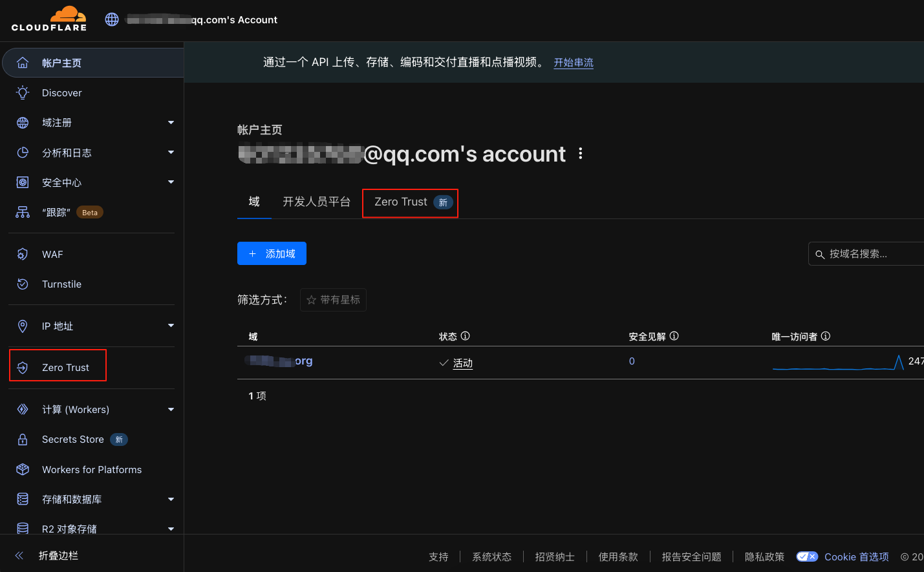The height and width of the screenshot is (572, 924).
Task: Expand the 存储和数据库 dropdown arrow
Action: [171, 499]
